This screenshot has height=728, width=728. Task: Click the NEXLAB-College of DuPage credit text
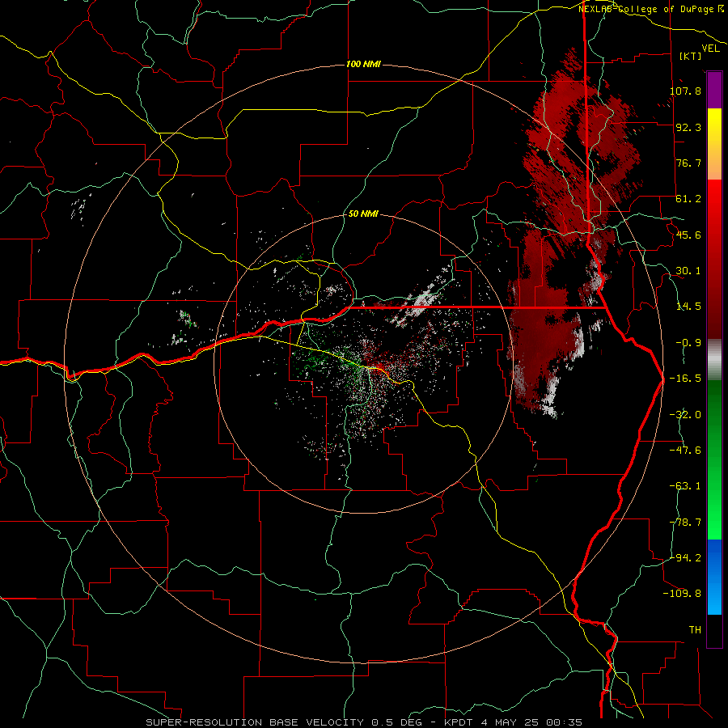[650, 9]
